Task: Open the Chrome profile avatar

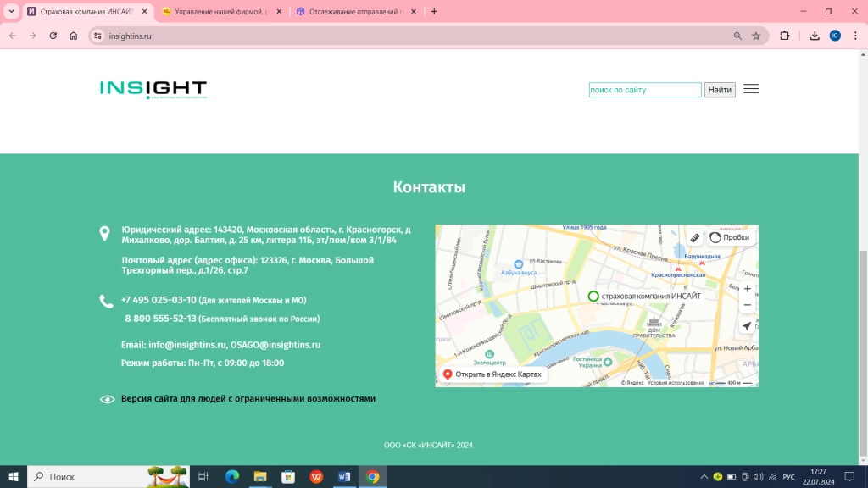Action: click(x=835, y=36)
